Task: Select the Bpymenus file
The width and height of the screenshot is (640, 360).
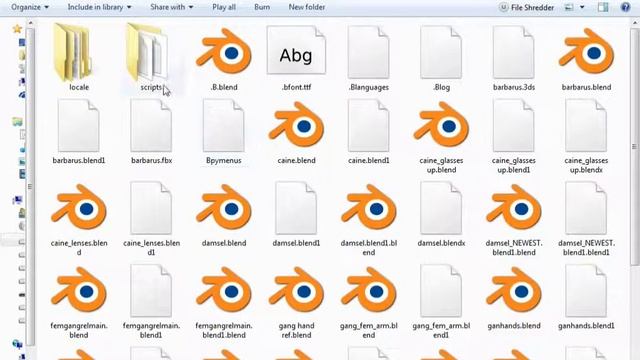Action: click(x=224, y=131)
